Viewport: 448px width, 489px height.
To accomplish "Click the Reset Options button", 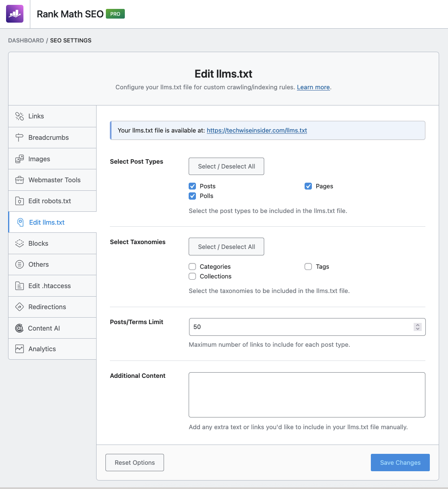I will (x=135, y=463).
